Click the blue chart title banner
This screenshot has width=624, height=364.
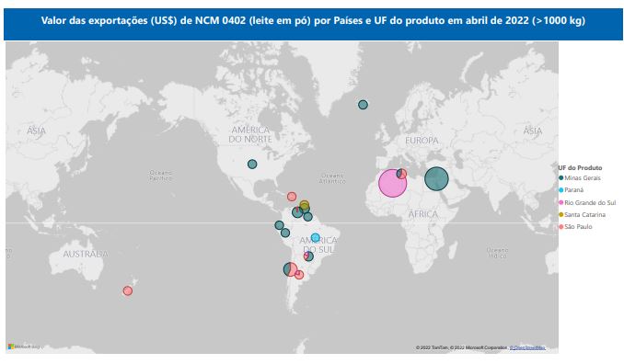tap(313, 24)
